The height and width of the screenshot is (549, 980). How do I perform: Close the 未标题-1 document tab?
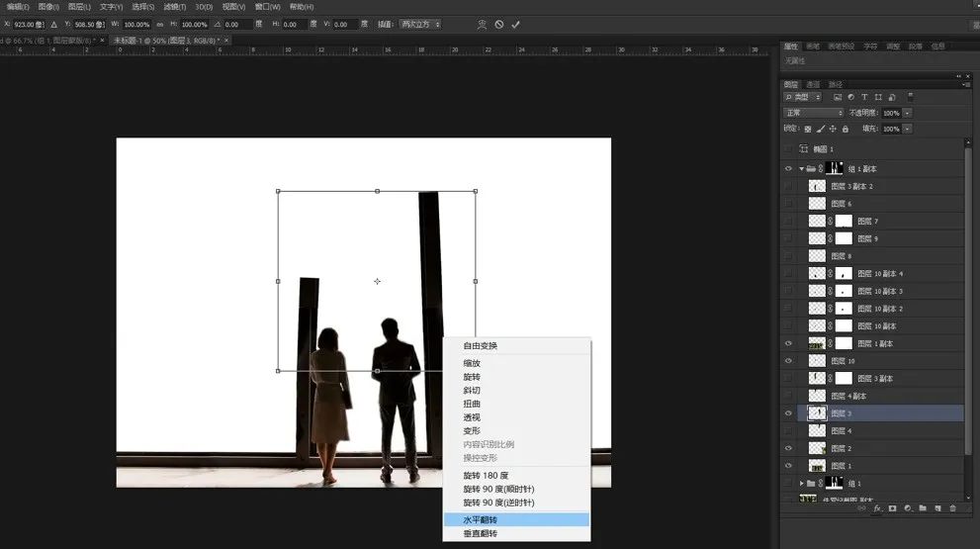pyautogui.click(x=226, y=40)
